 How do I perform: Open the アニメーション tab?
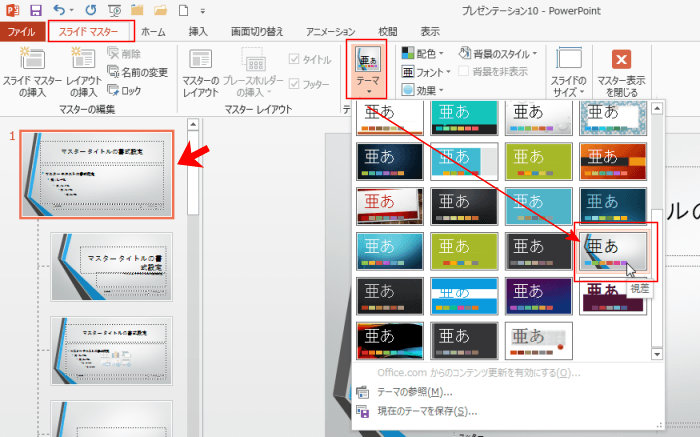pos(330,32)
